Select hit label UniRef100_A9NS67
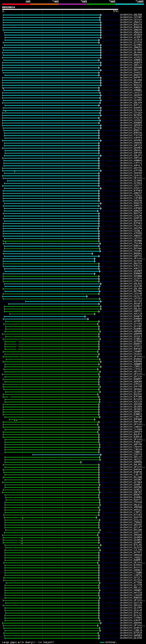Image resolution: width=146 pixels, height=644 pixels. point(131,87)
